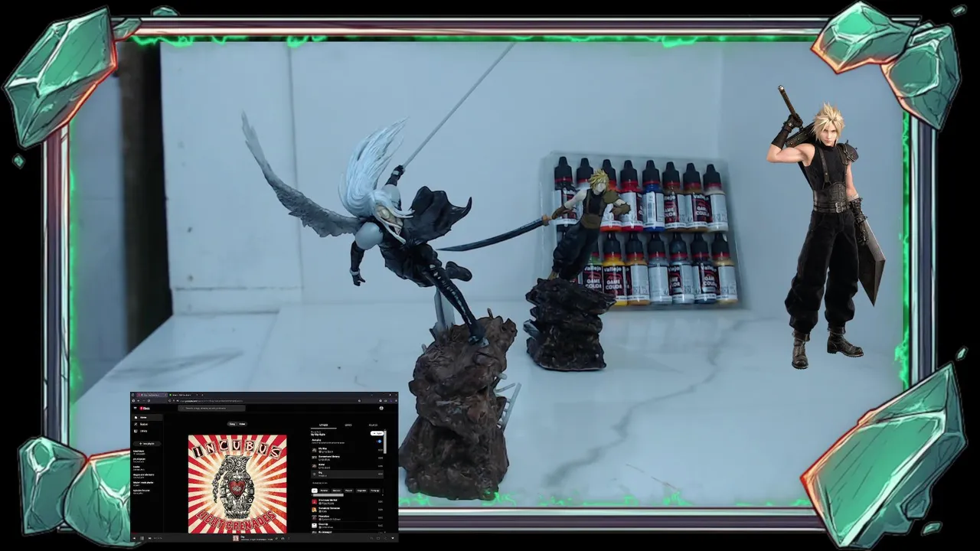980x551 pixels.
Task: Select the Familiar filter chip
Action: click(x=324, y=491)
